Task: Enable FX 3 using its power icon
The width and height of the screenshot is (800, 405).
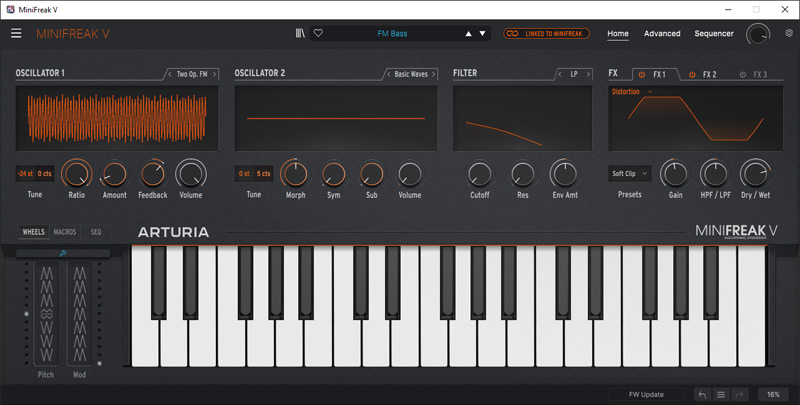Action: tap(742, 74)
